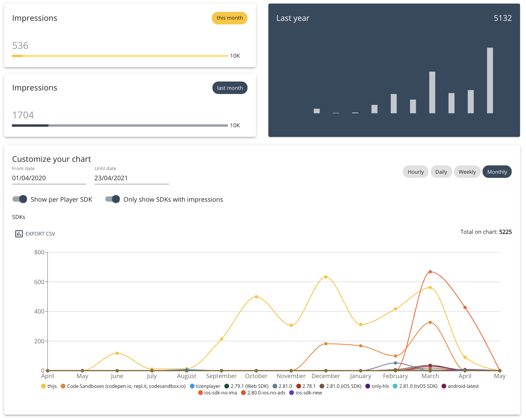Image resolution: width=526 pixels, height=420 pixels.
Task: Click the blue tizenplayer legend dot
Action: coord(192,386)
